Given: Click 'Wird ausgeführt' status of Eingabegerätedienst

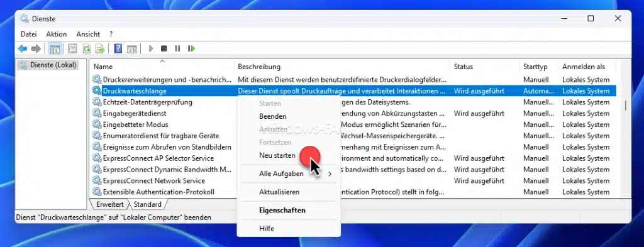Looking at the screenshot, I should point(479,113).
